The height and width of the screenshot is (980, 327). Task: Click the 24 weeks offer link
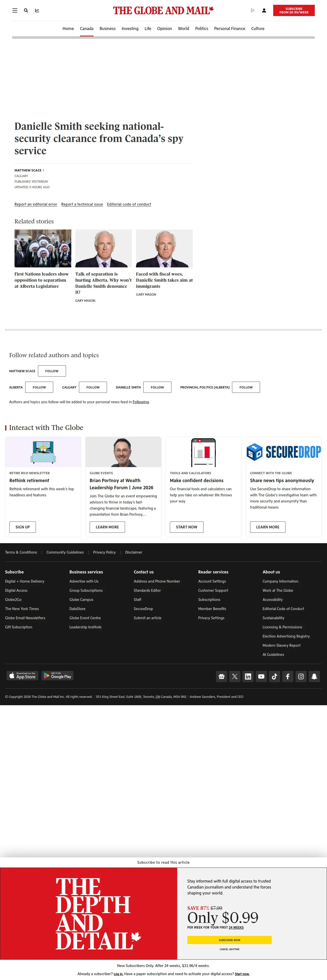[236, 927]
